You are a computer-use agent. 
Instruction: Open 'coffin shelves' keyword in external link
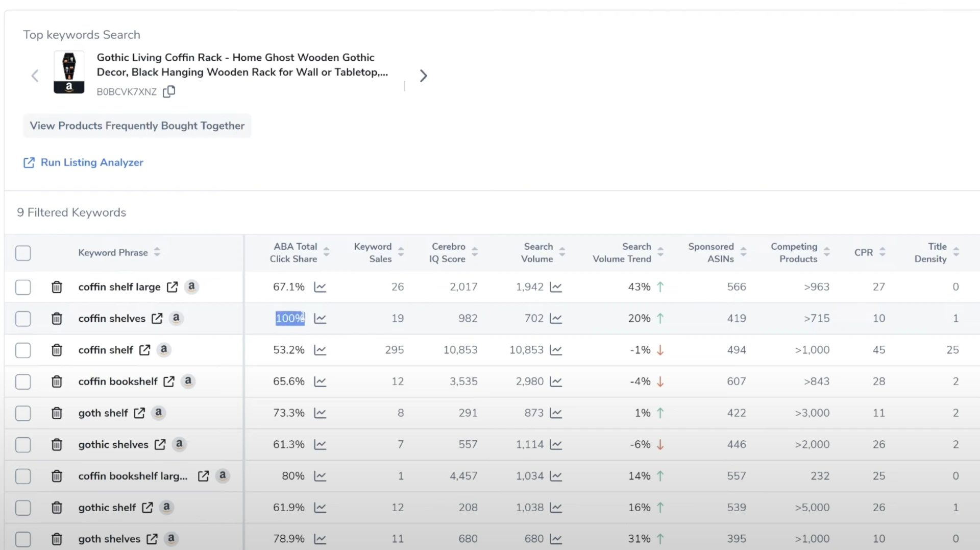(x=157, y=319)
